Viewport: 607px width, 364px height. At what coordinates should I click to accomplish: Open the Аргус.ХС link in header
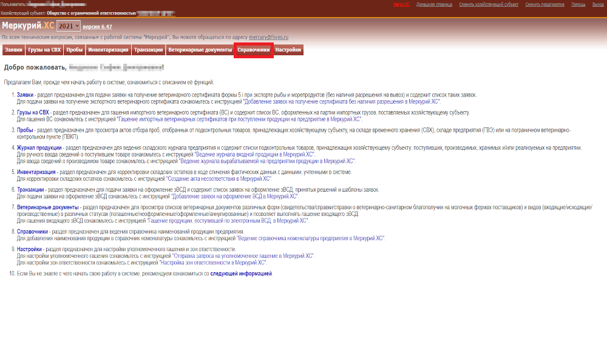[401, 4]
